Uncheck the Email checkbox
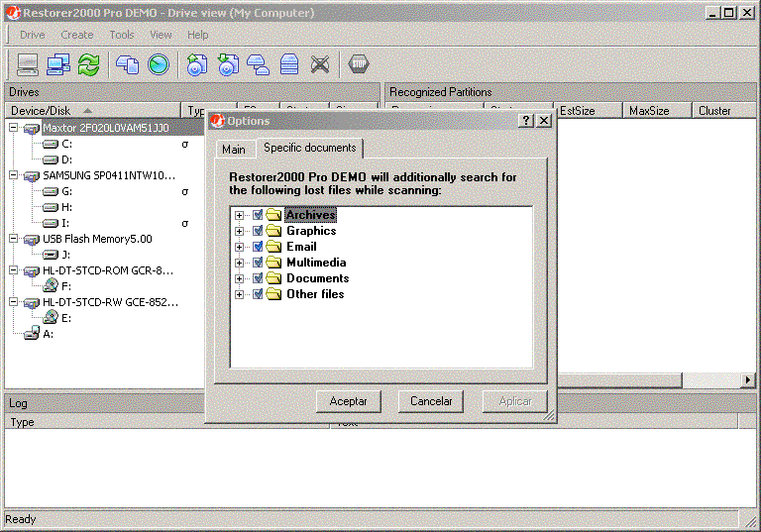Screen dimensions: 761x532 tap(258, 247)
